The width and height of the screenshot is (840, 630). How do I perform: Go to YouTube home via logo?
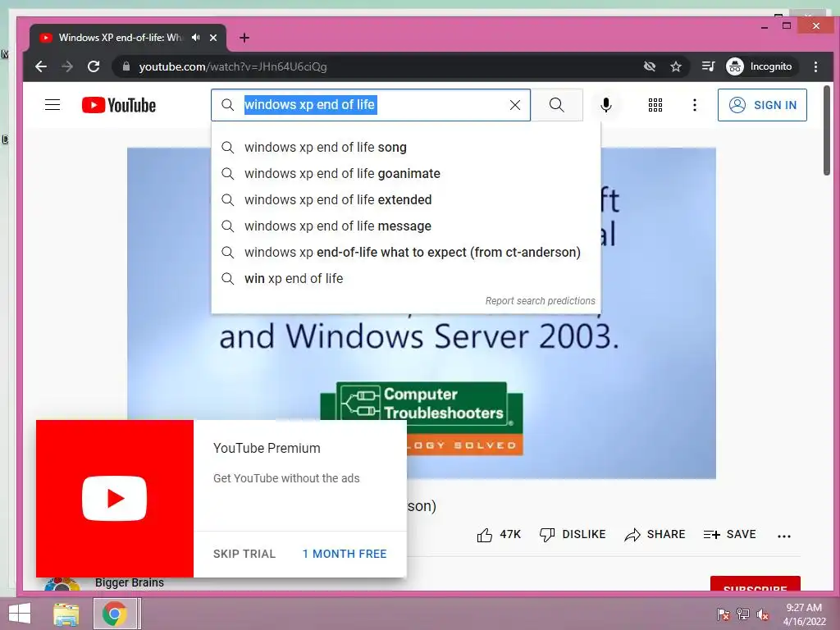tap(119, 105)
